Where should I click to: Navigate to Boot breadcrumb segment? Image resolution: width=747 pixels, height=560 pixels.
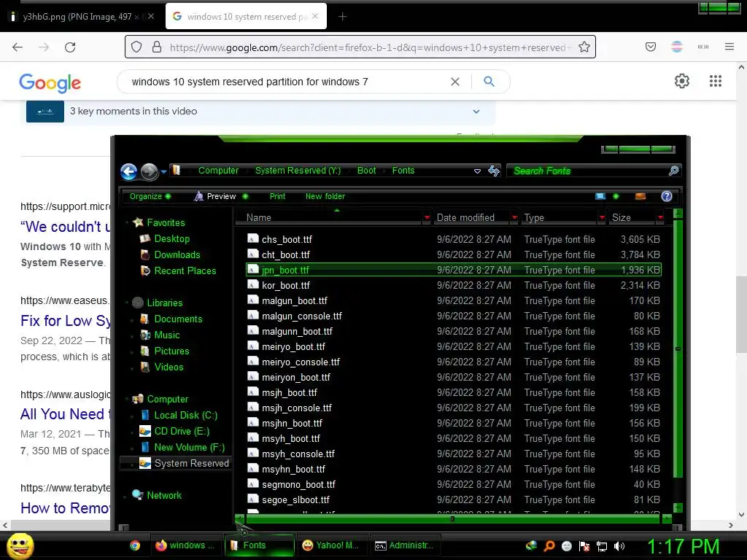pyautogui.click(x=366, y=171)
